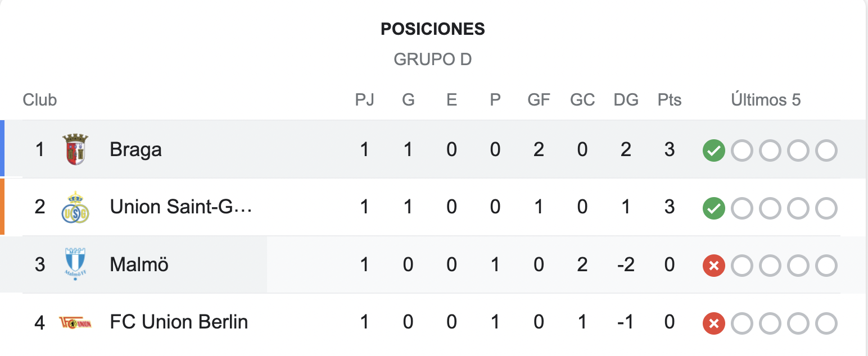
Task: Click Union Saint-Gilloise's green win icon
Action: pyautogui.click(x=714, y=208)
